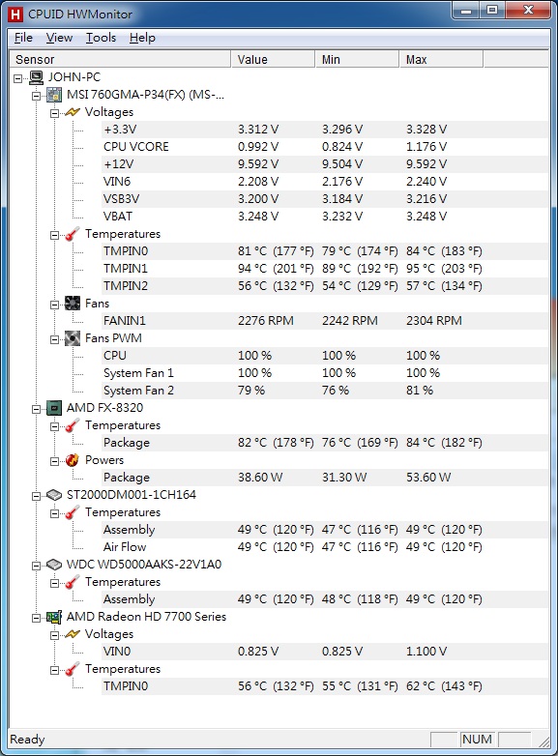Select the +3.3V voltage row

pyautogui.click(x=325, y=130)
